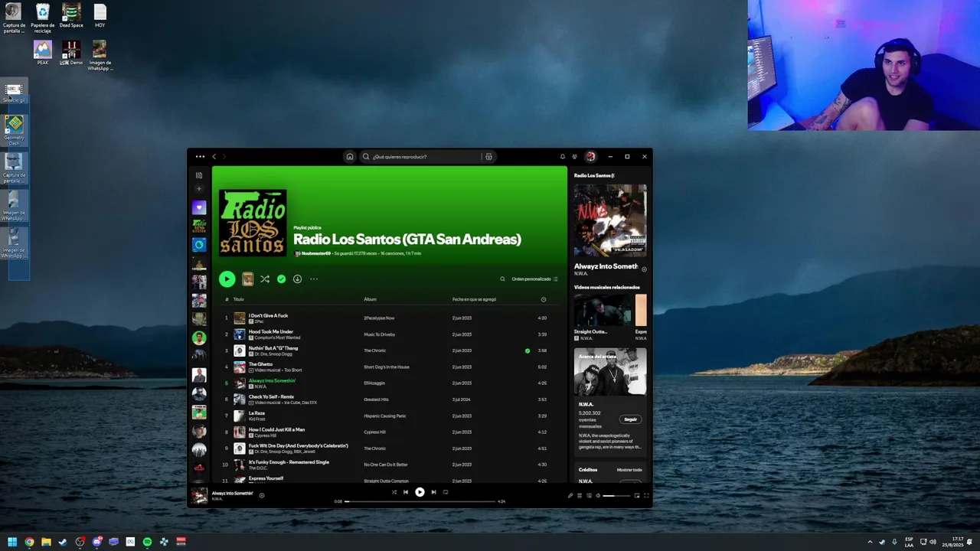Add the now-playing song from the right panel

point(644,269)
